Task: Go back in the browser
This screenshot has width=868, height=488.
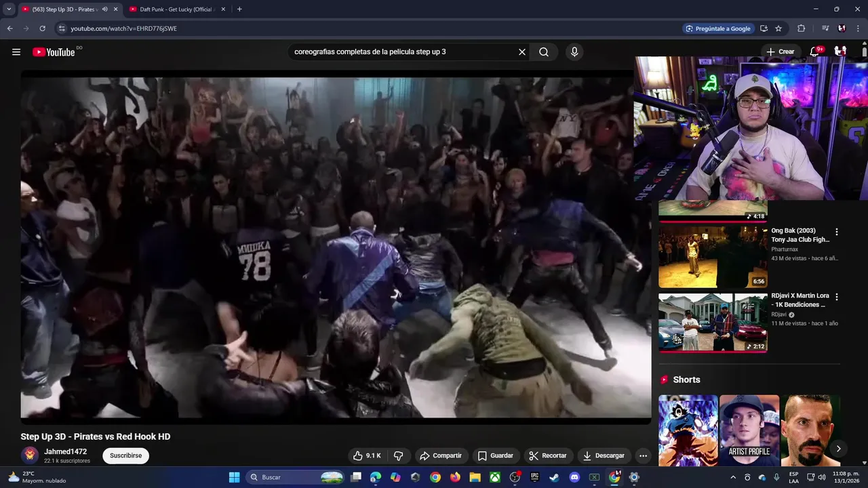Action: click(10, 28)
